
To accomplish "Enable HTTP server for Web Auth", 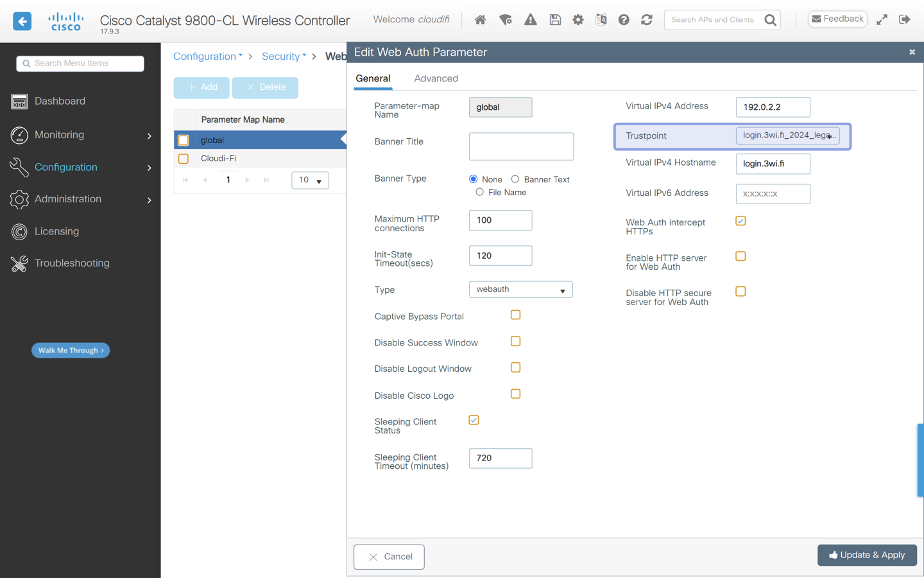I will 740,256.
